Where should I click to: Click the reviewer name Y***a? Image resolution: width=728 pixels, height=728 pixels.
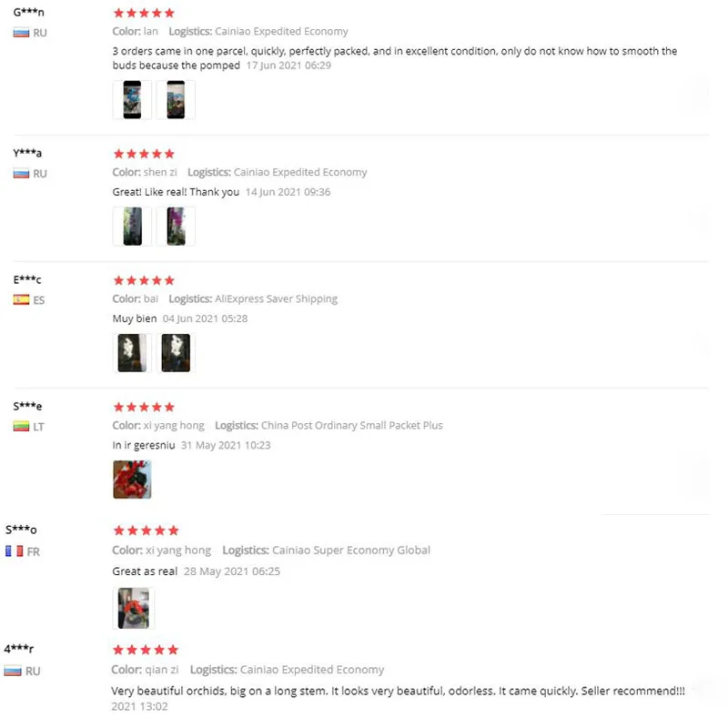(x=27, y=153)
